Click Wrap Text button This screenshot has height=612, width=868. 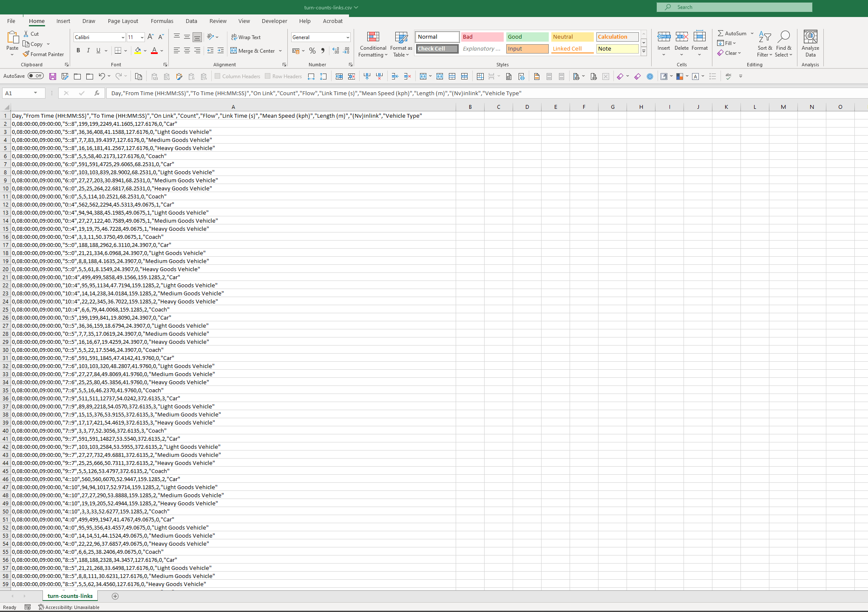pyautogui.click(x=246, y=37)
